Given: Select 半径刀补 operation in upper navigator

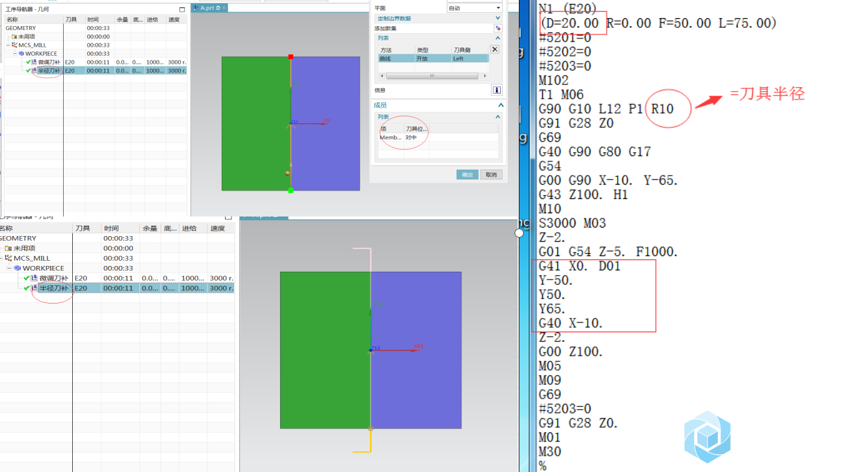Looking at the screenshot, I should [x=49, y=70].
